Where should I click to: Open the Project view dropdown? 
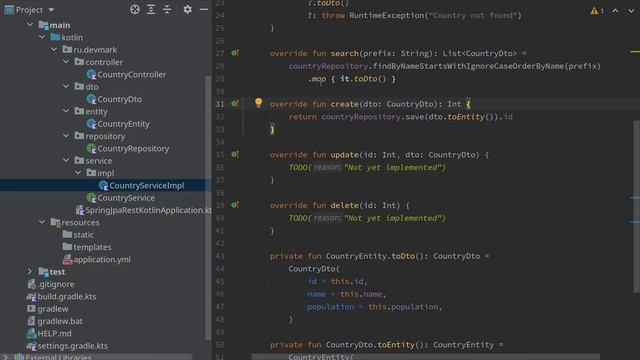51,10
